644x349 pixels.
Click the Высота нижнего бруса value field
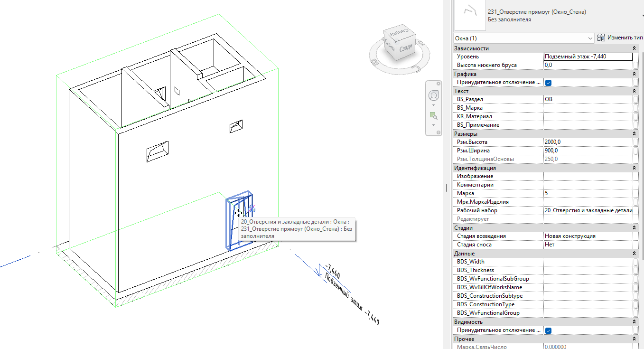pyautogui.click(x=588, y=65)
